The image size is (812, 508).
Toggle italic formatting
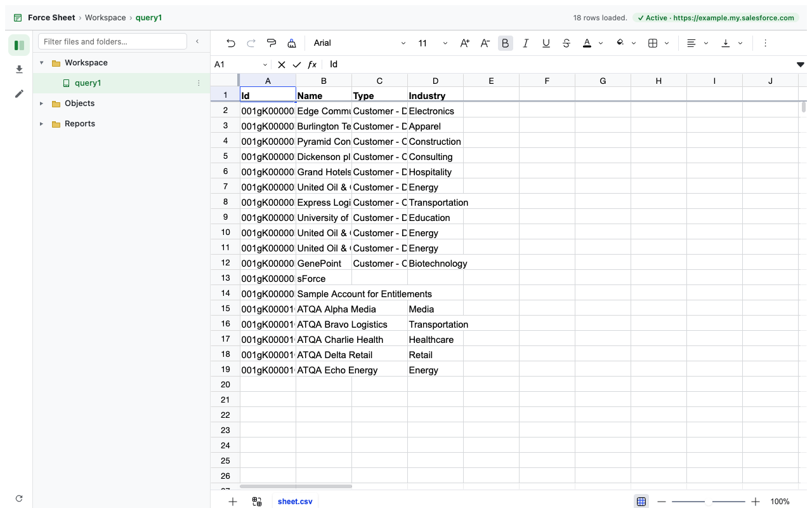(526, 43)
